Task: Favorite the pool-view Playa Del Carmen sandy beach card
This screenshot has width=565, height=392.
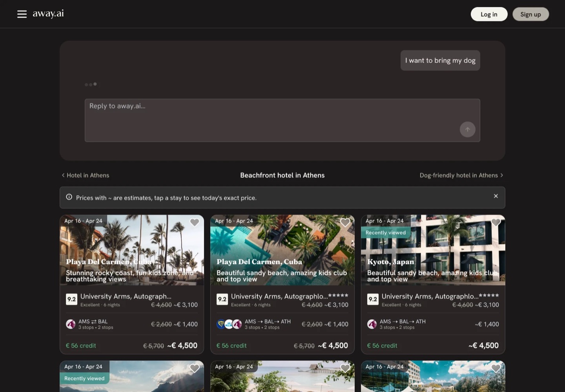Action: tap(345, 223)
